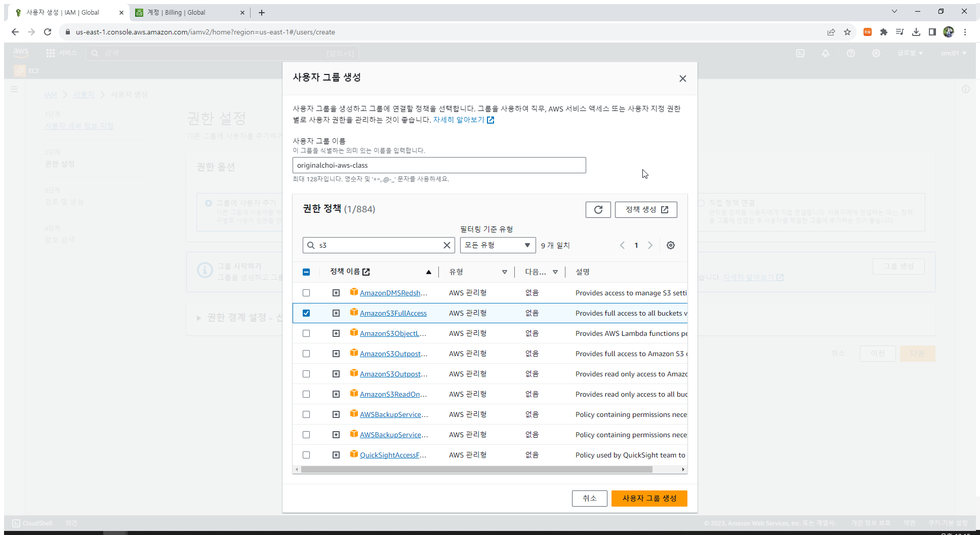Cancel the user group creation

click(x=590, y=499)
